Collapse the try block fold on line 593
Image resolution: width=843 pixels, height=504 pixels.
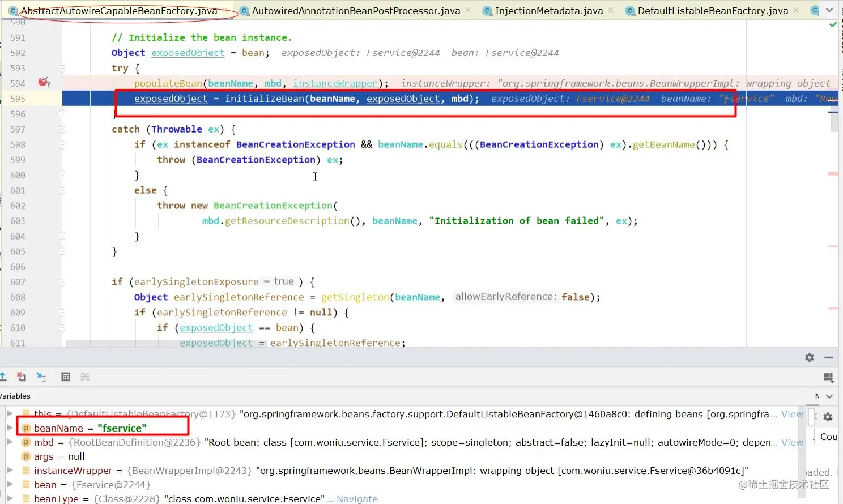[62, 68]
